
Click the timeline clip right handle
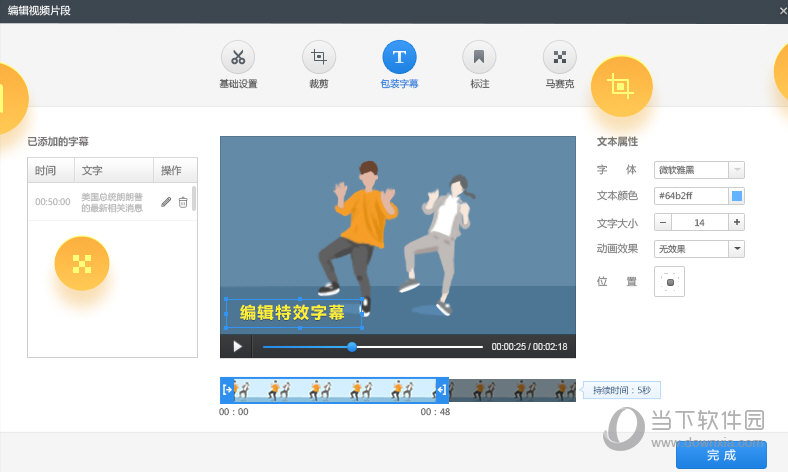click(442, 389)
